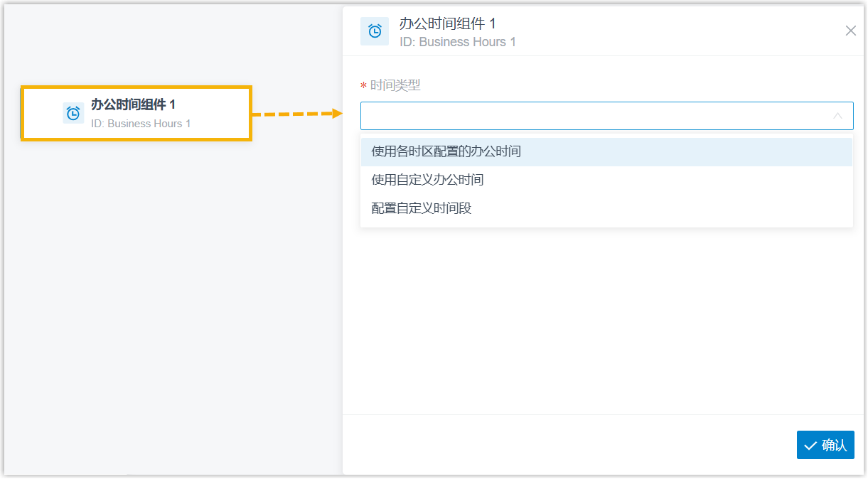
Task: Click blank panel area below dropdown list
Action: click(604, 320)
